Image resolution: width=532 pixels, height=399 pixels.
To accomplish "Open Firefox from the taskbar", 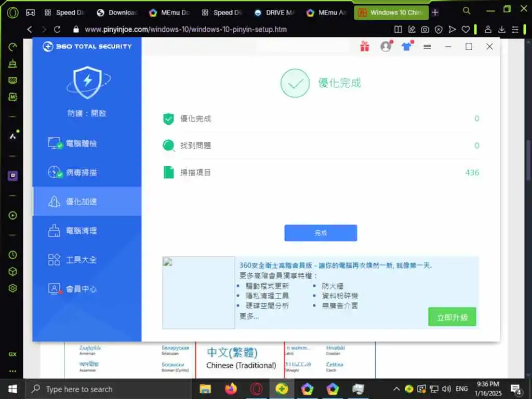I will click(231, 389).
